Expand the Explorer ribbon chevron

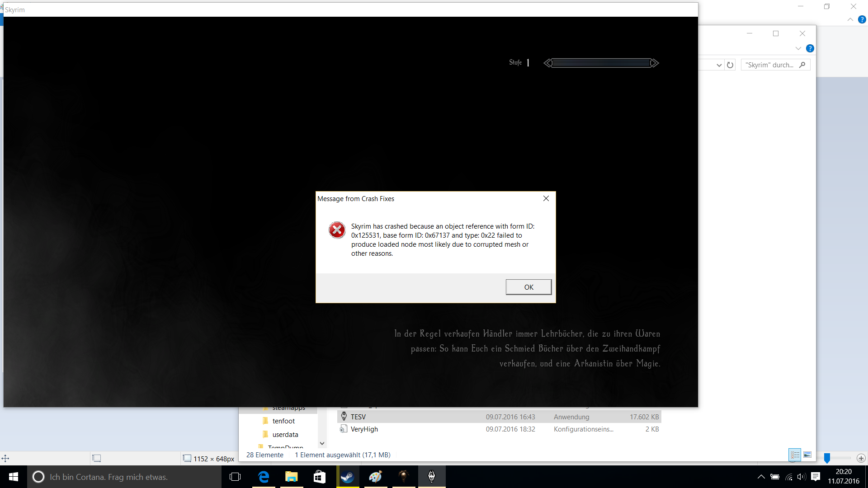798,48
